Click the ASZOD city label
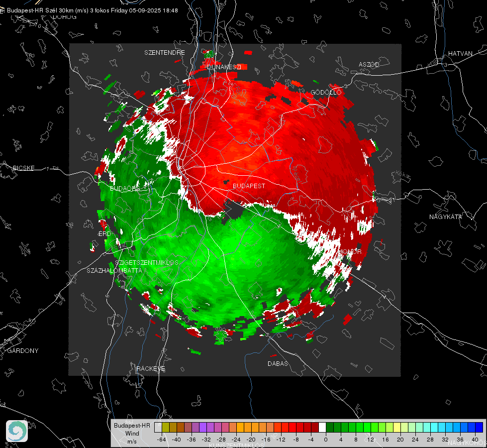 [369, 64]
